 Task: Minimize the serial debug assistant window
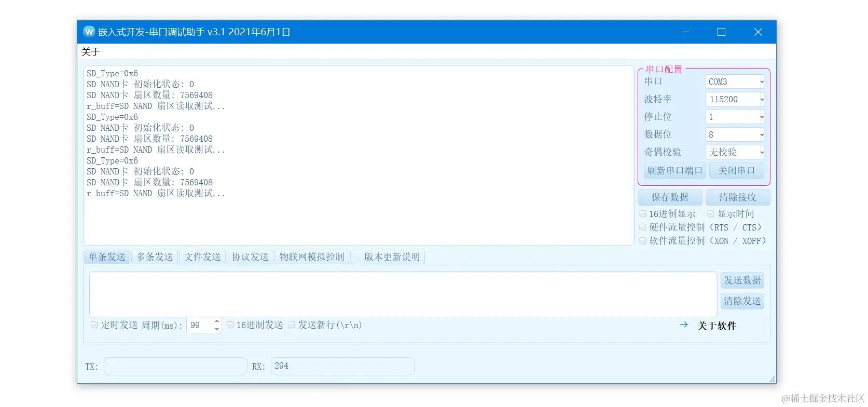[685, 32]
